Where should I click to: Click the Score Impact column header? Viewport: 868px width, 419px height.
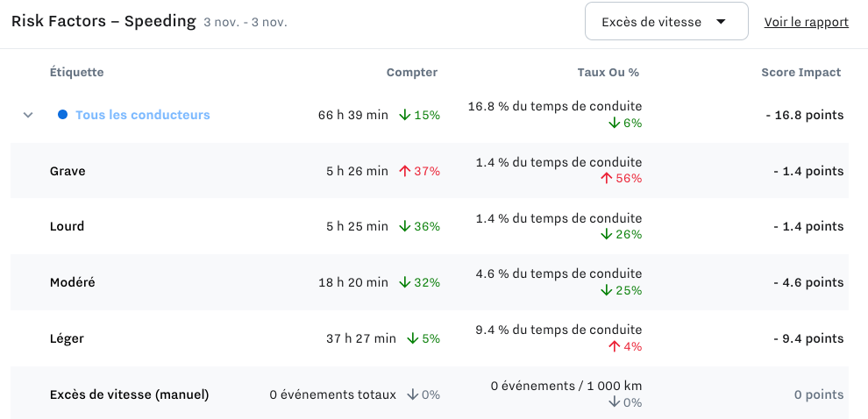pyautogui.click(x=801, y=72)
